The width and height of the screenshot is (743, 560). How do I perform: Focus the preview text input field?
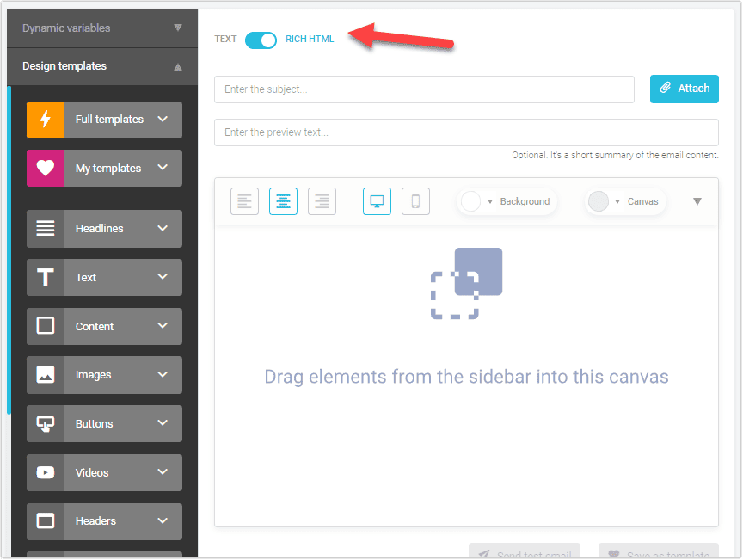coord(466,132)
